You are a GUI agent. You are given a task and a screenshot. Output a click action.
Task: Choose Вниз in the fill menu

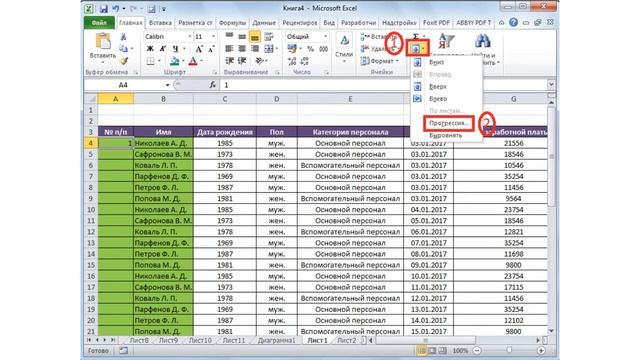[436, 62]
